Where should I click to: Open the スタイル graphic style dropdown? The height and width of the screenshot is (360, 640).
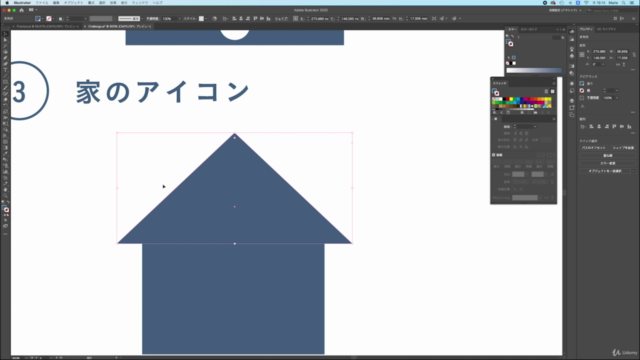(x=206, y=18)
